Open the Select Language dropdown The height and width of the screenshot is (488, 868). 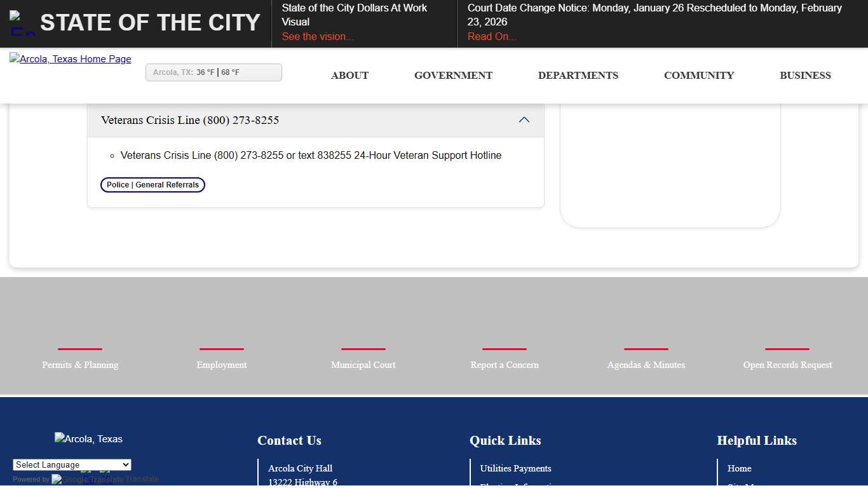tap(71, 464)
